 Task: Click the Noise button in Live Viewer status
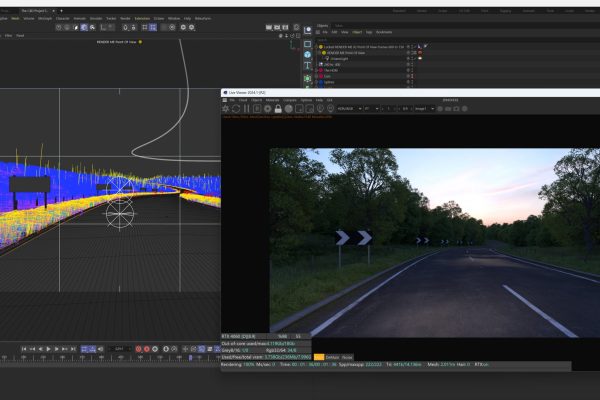[347, 357]
